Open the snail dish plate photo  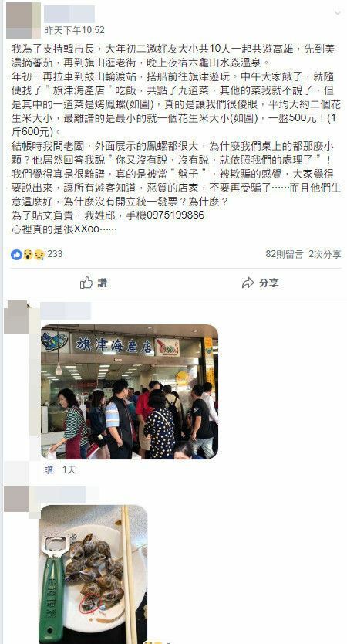point(93,575)
